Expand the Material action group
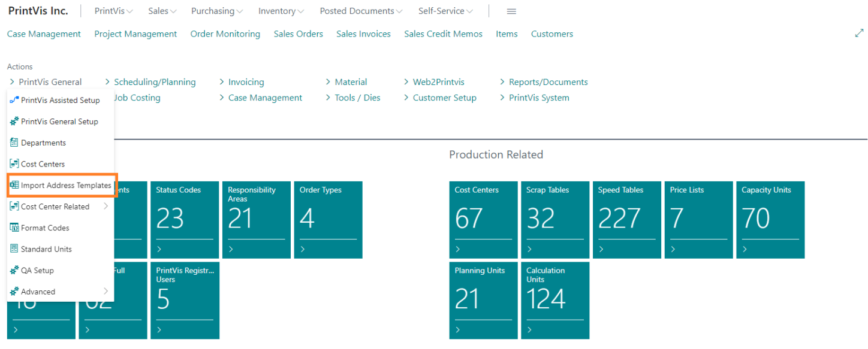868x349 pixels. (346, 82)
